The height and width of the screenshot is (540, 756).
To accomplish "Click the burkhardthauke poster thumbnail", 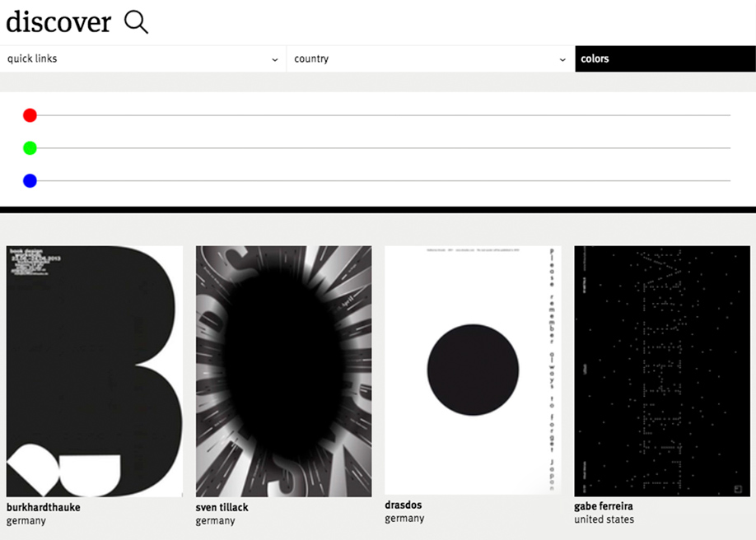I will pos(94,370).
